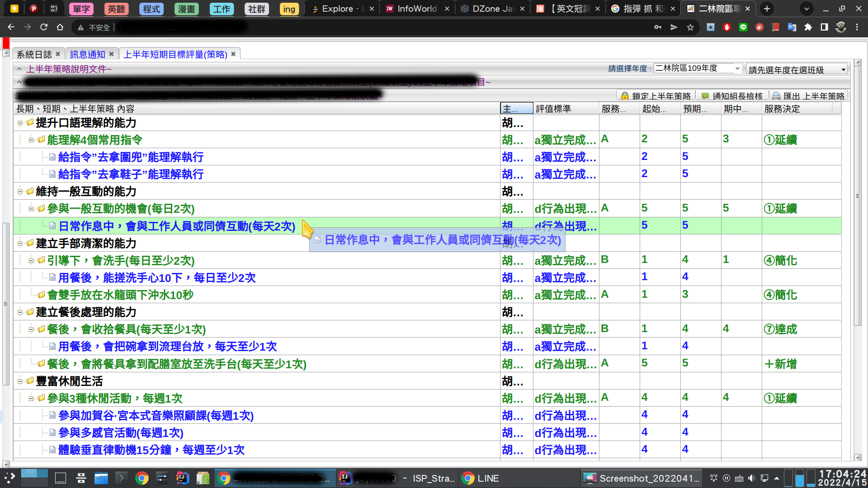This screenshot has width=868, height=488.
Task: Click 鎖定上半年策略 lock button
Action: click(656, 96)
